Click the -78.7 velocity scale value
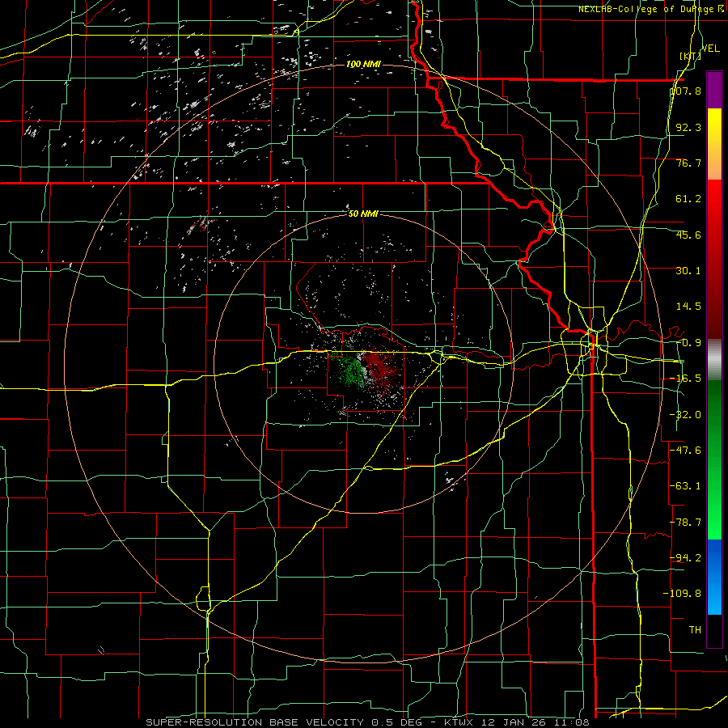 [x=686, y=523]
